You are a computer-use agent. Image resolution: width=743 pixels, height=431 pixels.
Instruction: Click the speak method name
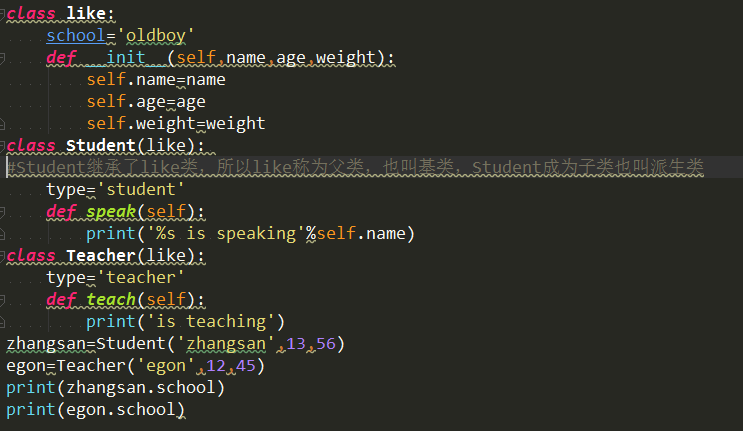[x=111, y=212]
